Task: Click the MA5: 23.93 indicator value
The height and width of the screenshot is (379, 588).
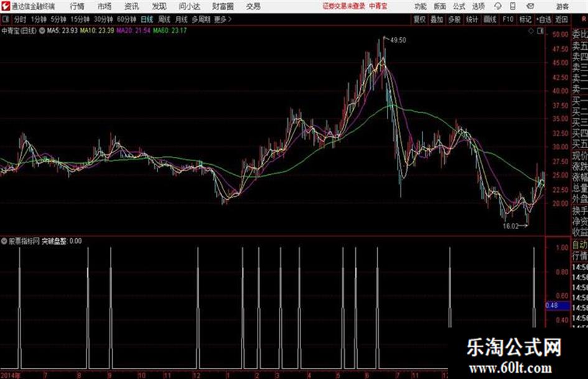Action: coord(63,30)
